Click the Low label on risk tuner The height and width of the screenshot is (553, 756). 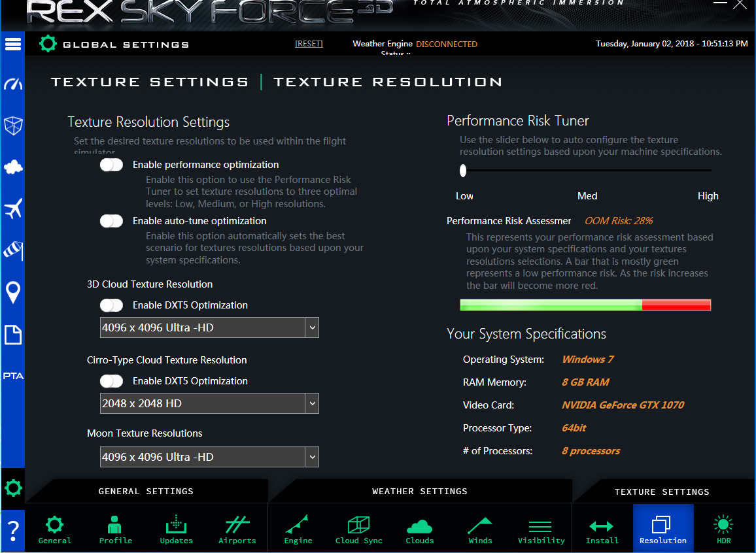pos(464,196)
